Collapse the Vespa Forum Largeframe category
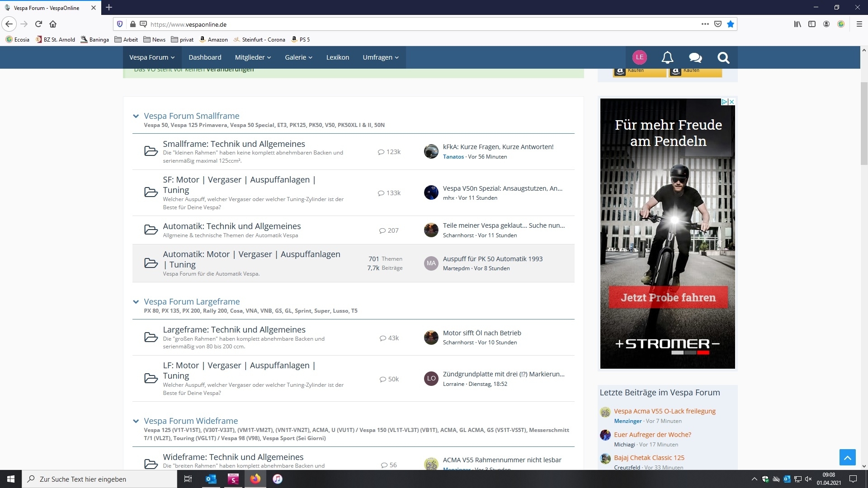Viewport: 868px width, 488px height. pos(136,302)
